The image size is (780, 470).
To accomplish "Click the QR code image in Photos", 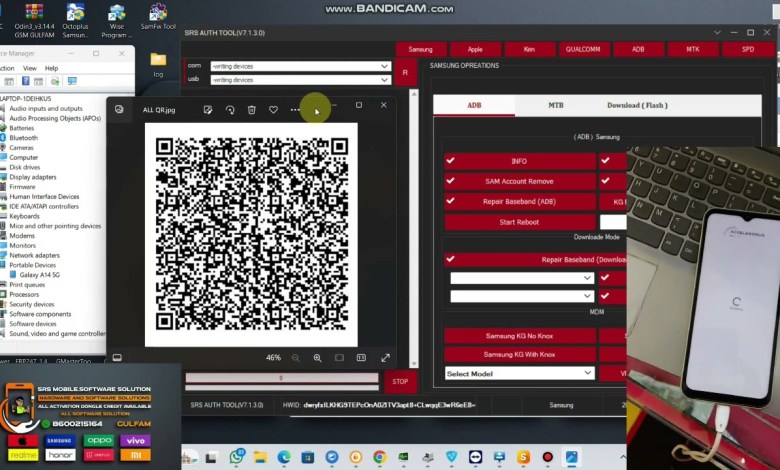I will [251, 235].
